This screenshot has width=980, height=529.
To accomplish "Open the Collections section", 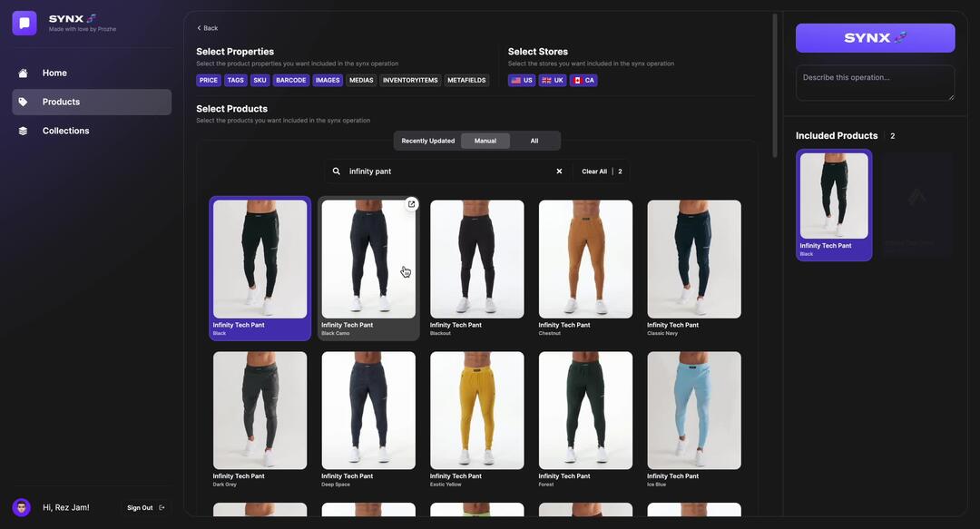I will [92, 131].
